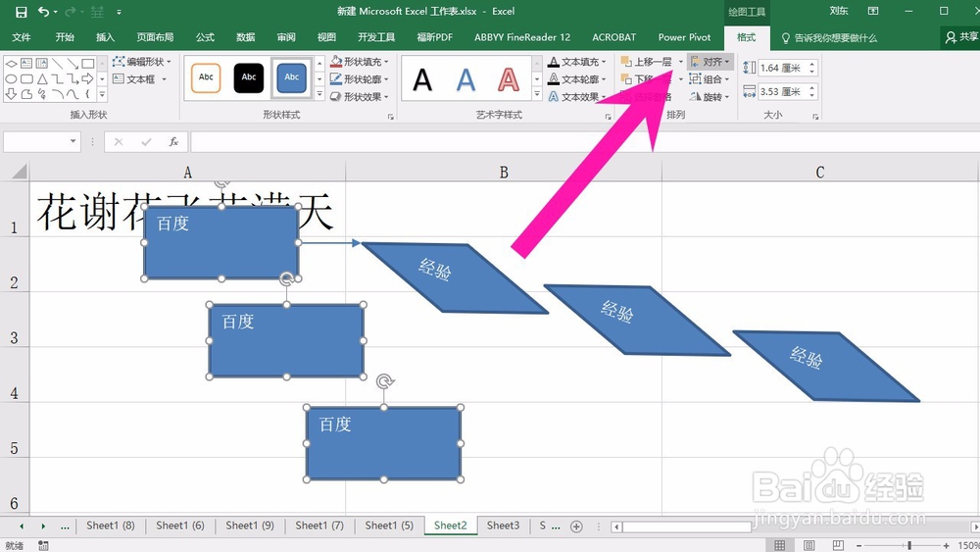
Task: Switch to the Power Pivot tab
Action: [x=684, y=37]
